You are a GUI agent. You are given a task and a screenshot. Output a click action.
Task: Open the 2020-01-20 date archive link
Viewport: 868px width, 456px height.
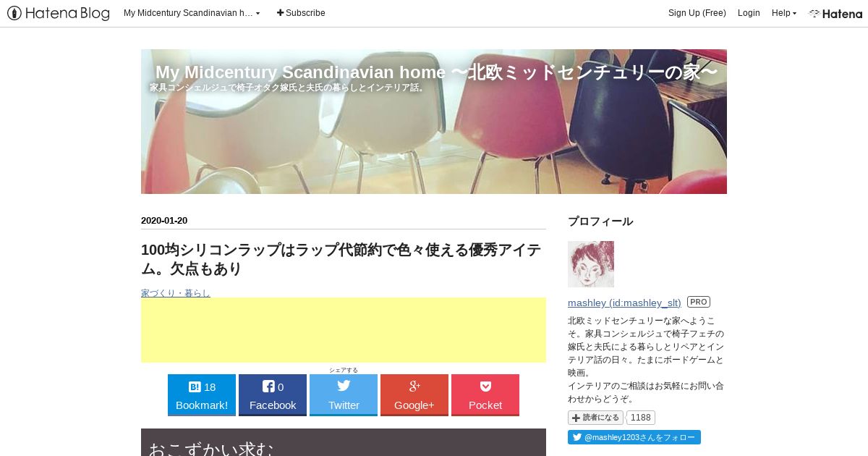click(x=164, y=221)
